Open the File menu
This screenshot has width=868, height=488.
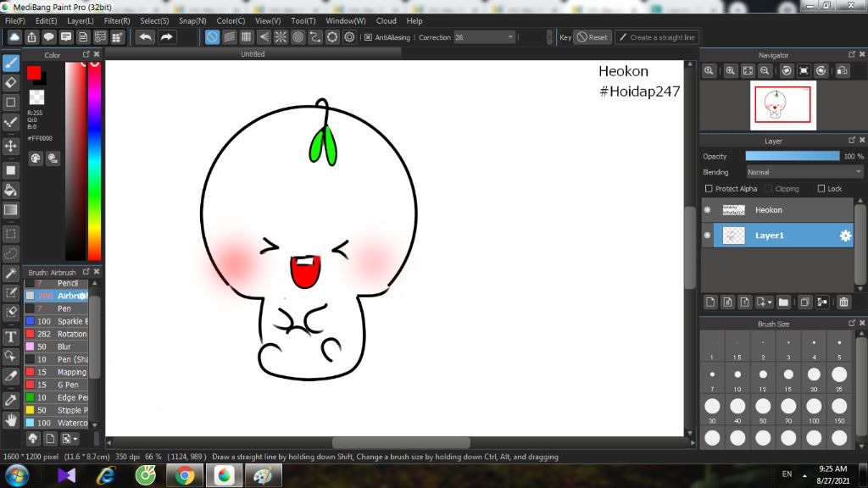15,21
